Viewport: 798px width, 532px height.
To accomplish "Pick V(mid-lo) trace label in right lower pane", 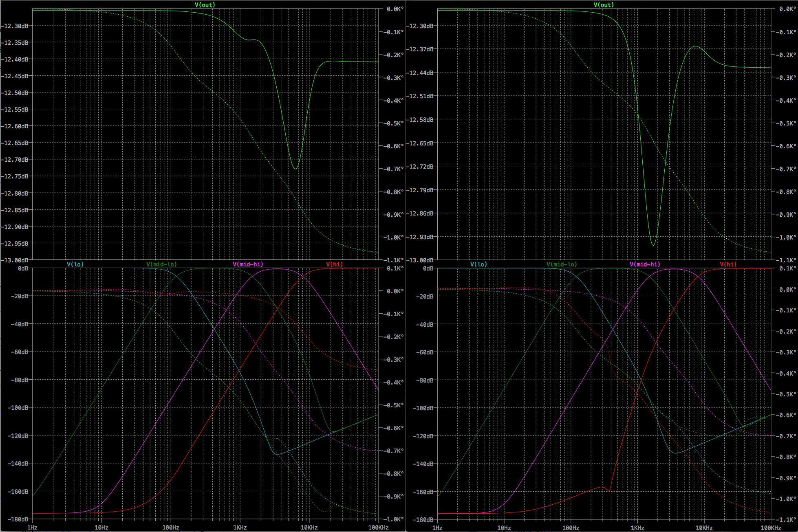I will pyautogui.click(x=562, y=264).
